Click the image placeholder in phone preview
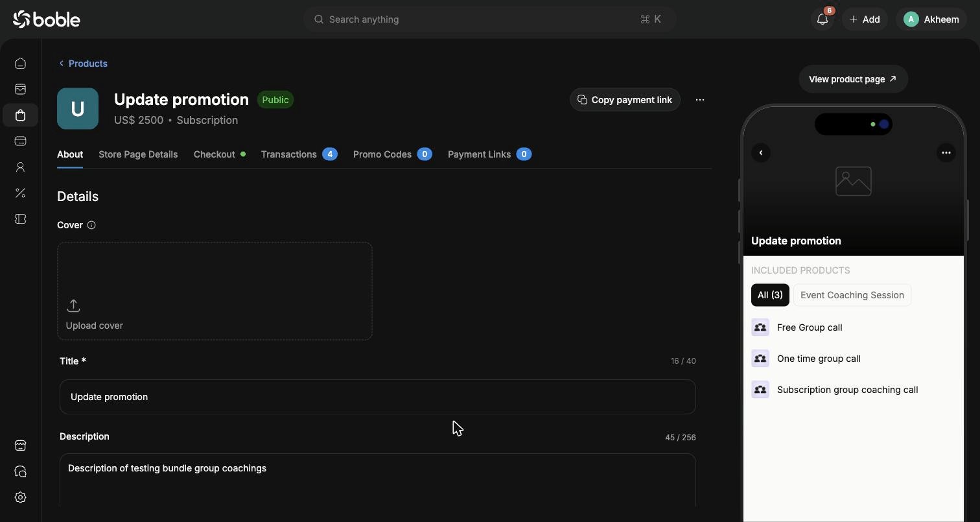This screenshot has height=522, width=980. (854, 182)
